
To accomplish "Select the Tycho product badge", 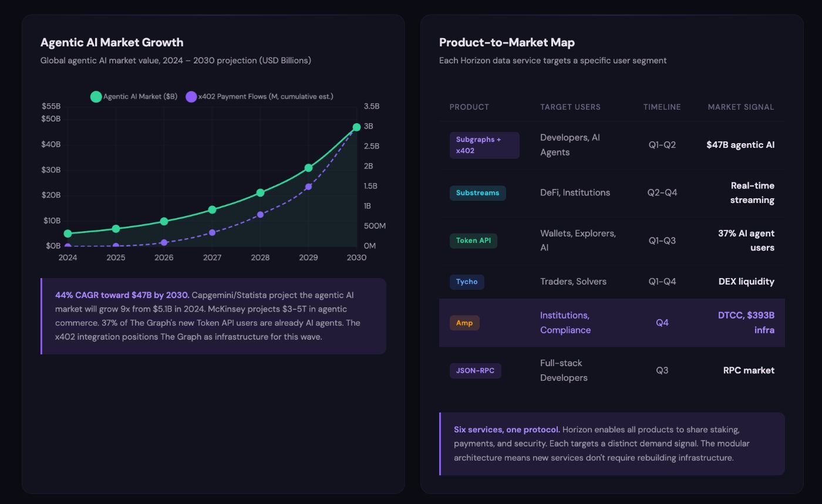I will tap(467, 282).
